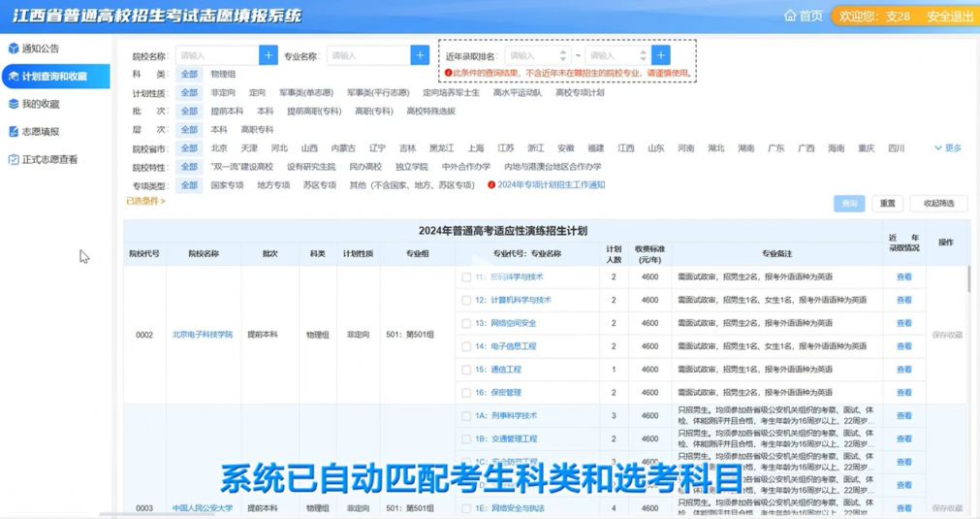Image resolution: width=980 pixels, height=519 pixels.
Task: Select 军事类(单志愿) plan type
Action: pyautogui.click(x=306, y=92)
